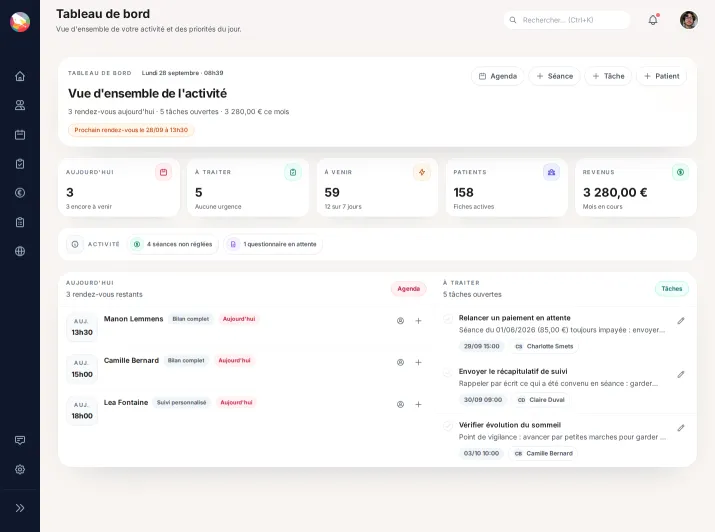Edit the Vérifier évolution du sommeil task
The image size is (715, 532).
(x=681, y=428)
